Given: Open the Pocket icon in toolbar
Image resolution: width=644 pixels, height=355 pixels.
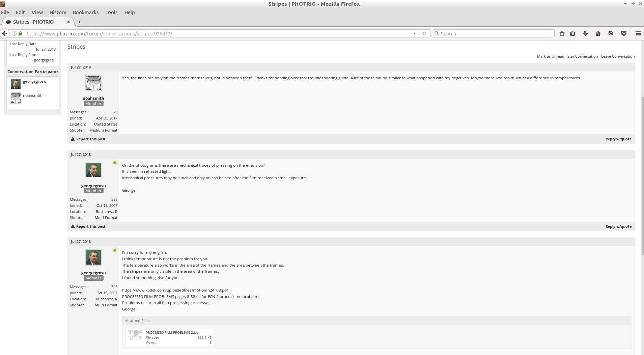Looking at the screenshot, I should point(624,33).
